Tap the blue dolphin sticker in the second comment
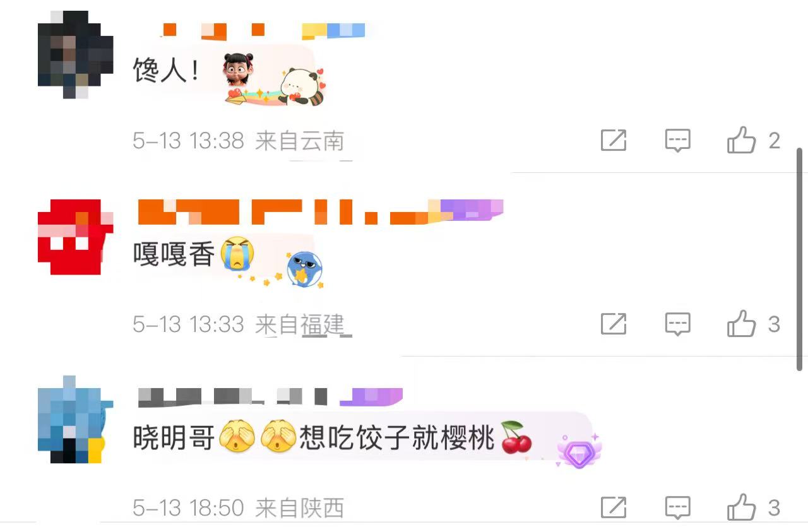The height and width of the screenshot is (532, 808). tap(305, 269)
